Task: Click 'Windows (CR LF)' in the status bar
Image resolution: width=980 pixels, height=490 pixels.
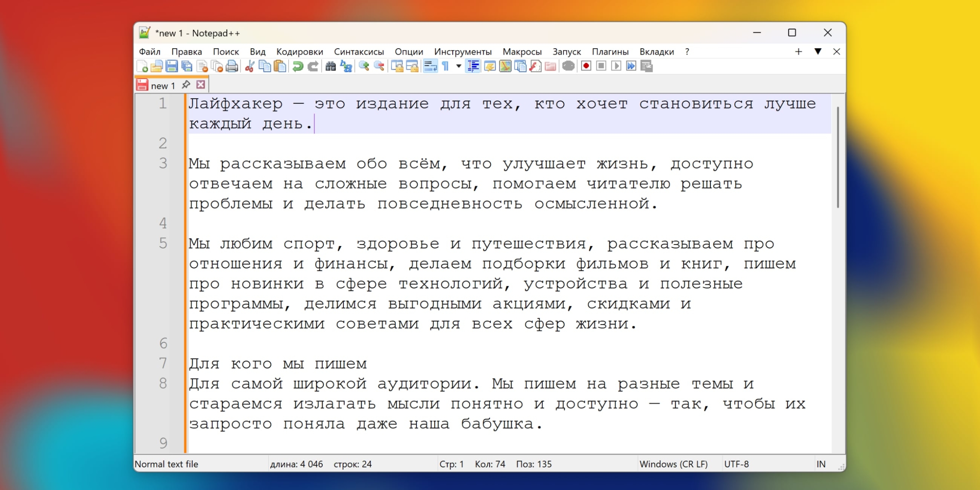Action: coord(675,464)
